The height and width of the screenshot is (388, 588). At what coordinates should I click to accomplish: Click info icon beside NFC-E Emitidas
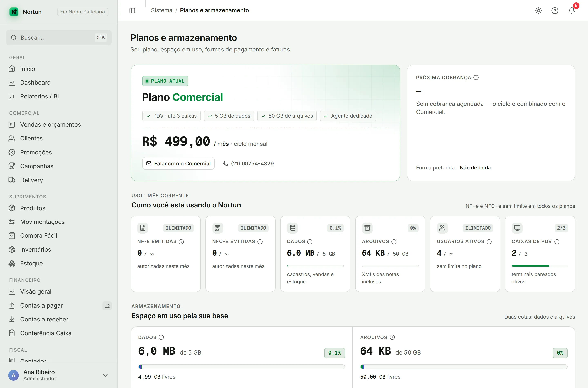point(260,242)
